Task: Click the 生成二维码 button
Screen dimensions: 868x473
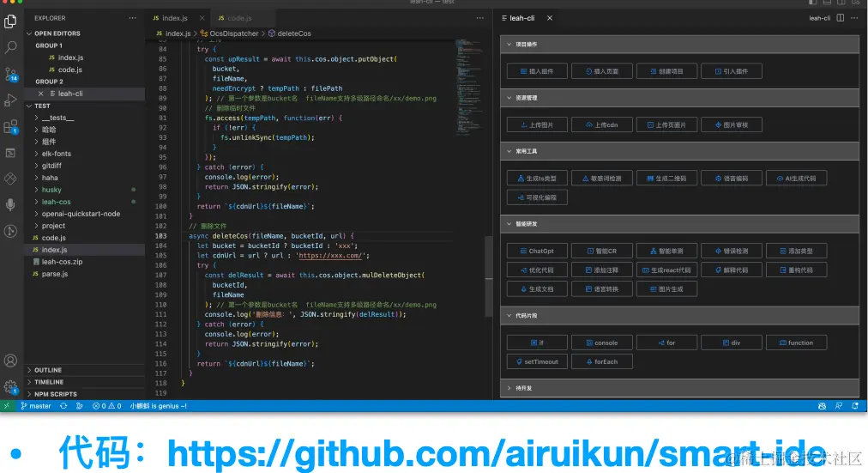Action: pos(666,179)
